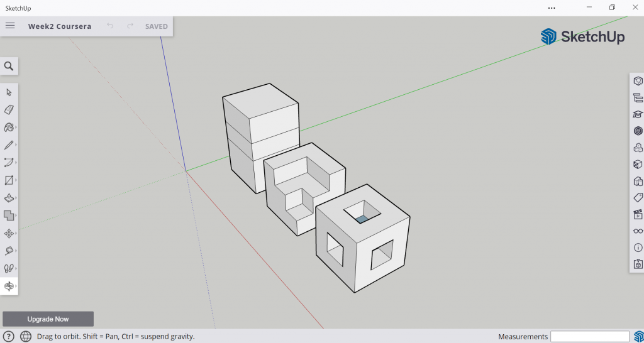Click the Week2 Coursera file name
This screenshot has height=343, width=644.
(x=60, y=26)
